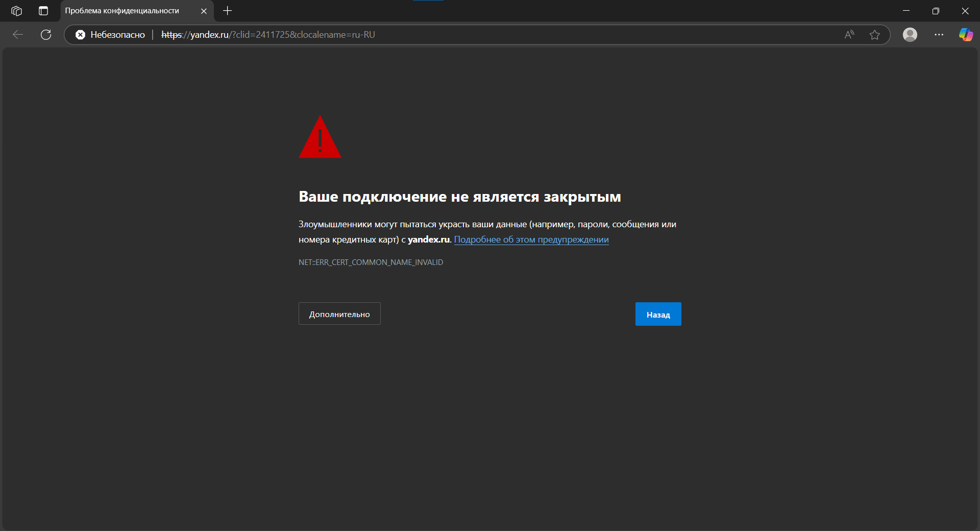Close the 'Проблема конфиденциальности' tab

pyautogui.click(x=204, y=11)
